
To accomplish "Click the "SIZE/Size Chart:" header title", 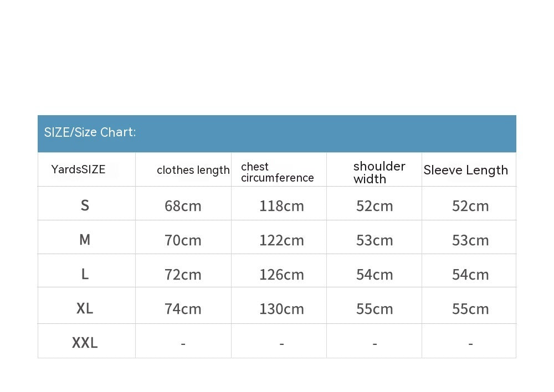I will point(90,132).
